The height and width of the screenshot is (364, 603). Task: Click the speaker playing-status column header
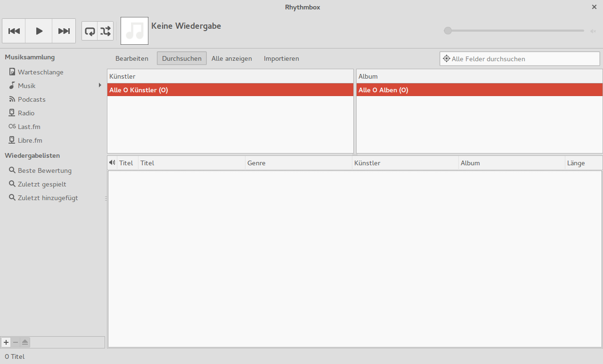click(112, 163)
